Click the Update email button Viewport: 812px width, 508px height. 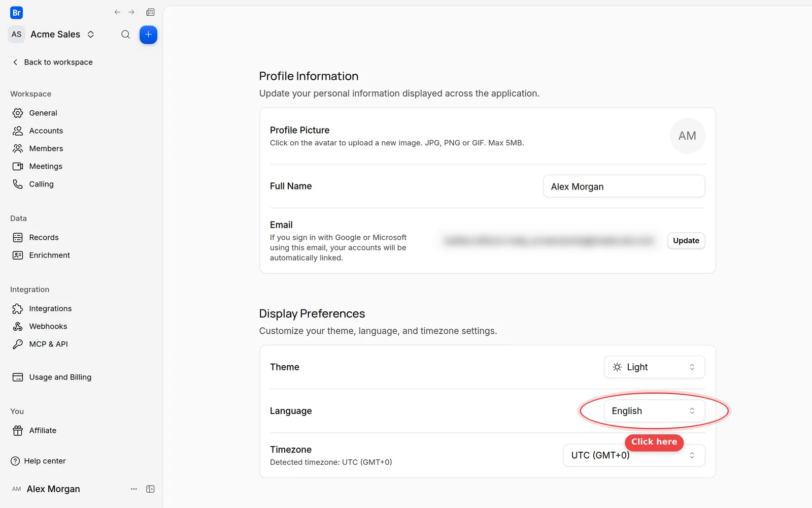[x=686, y=240]
